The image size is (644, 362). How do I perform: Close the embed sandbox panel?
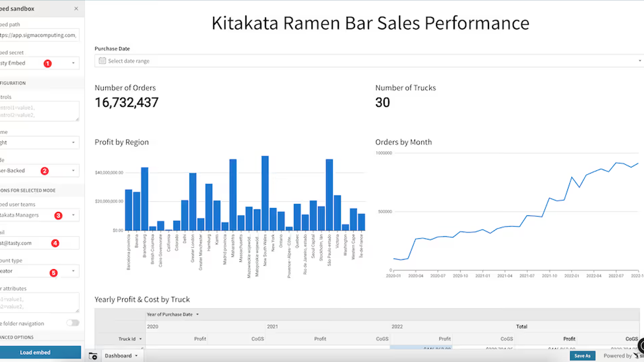click(x=76, y=9)
